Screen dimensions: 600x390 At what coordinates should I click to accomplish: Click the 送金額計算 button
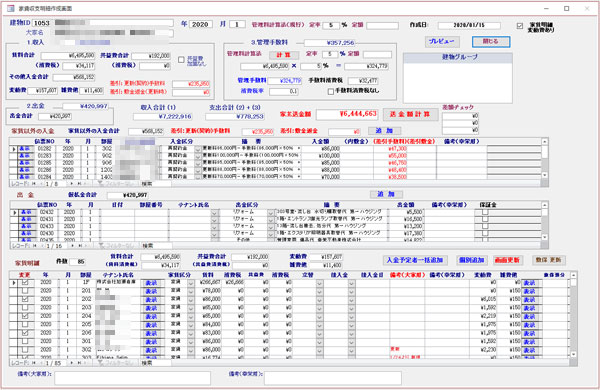click(x=410, y=114)
